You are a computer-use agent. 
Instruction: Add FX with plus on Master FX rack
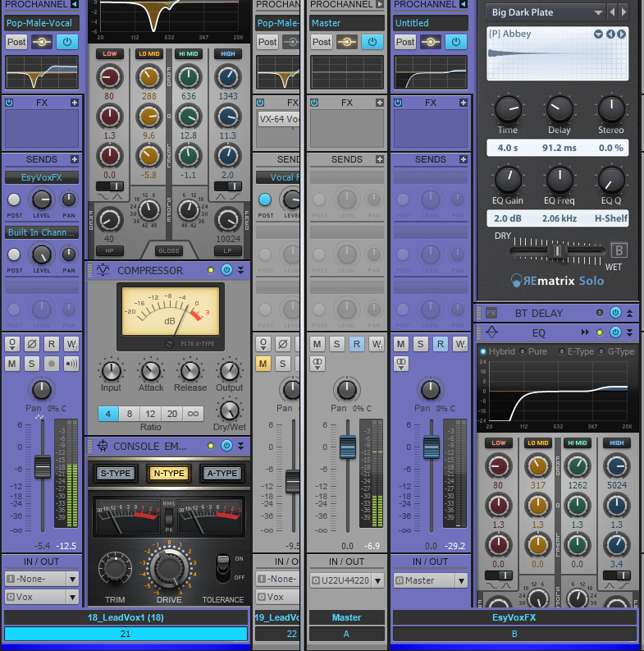click(379, 103)
